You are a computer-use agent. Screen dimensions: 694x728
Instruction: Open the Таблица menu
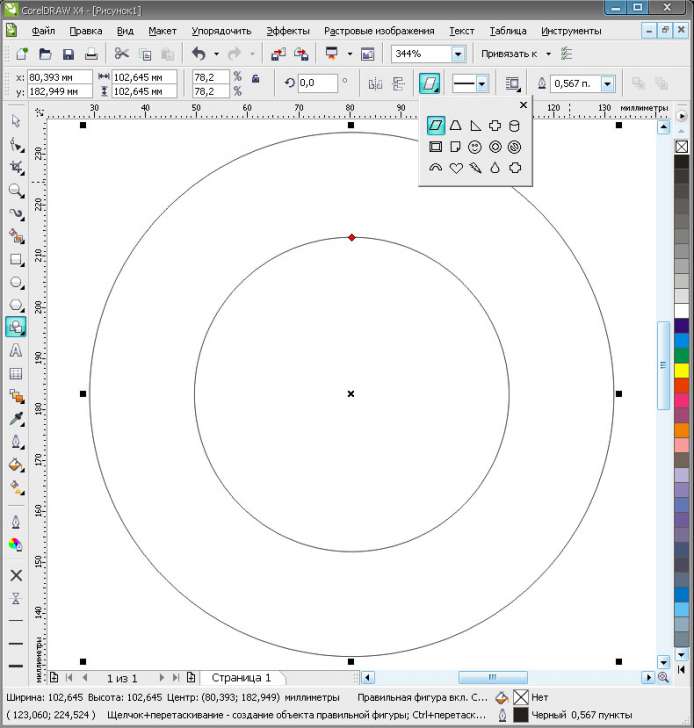click(508, 31)
